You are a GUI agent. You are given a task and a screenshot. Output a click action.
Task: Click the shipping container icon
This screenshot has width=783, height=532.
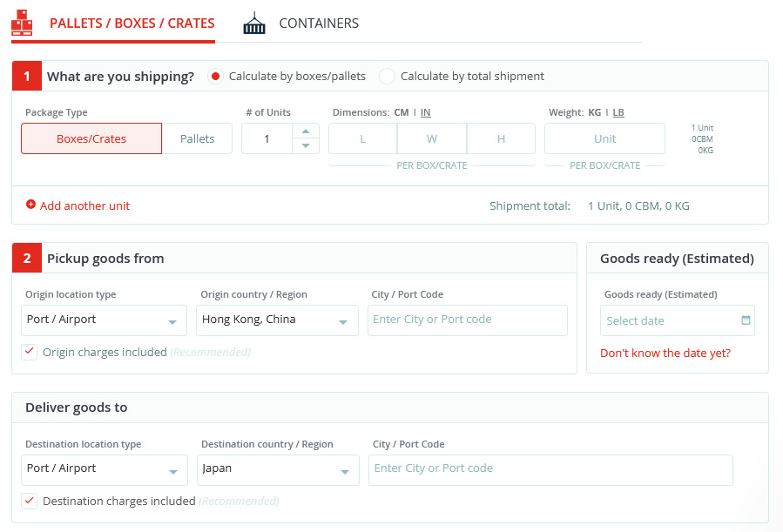click(x=254, y=24)
